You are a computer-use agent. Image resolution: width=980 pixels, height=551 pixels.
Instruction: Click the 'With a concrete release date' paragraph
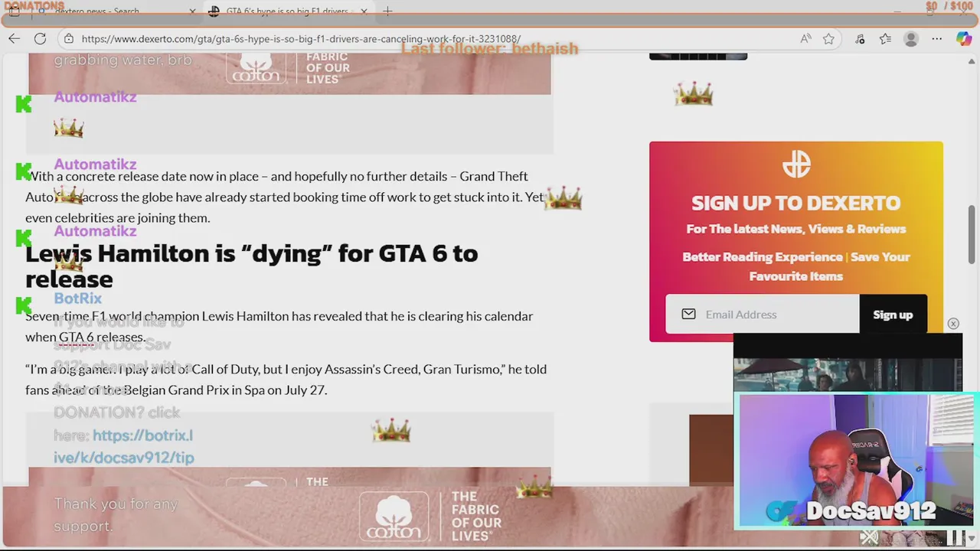click(x=285, y=197)
